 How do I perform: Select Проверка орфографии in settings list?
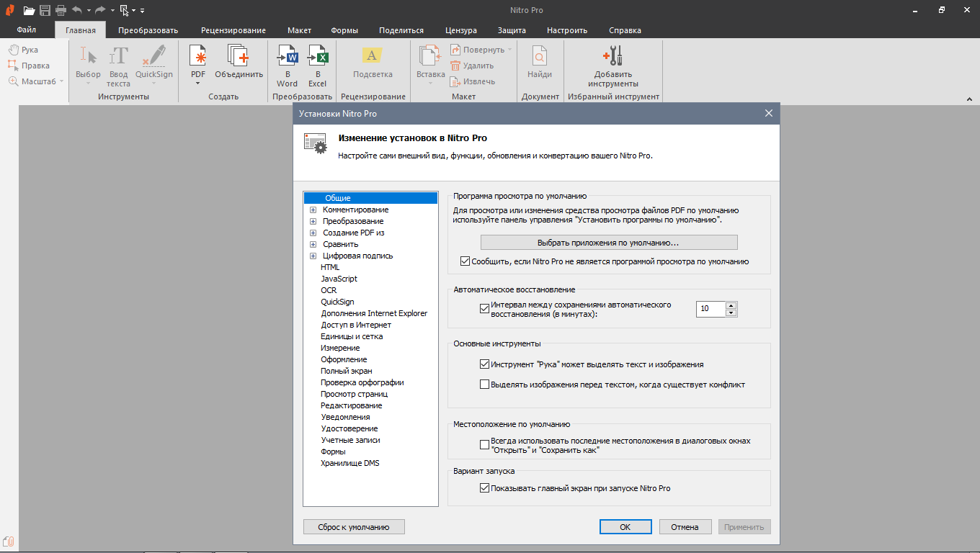click(x=362, y=382)
